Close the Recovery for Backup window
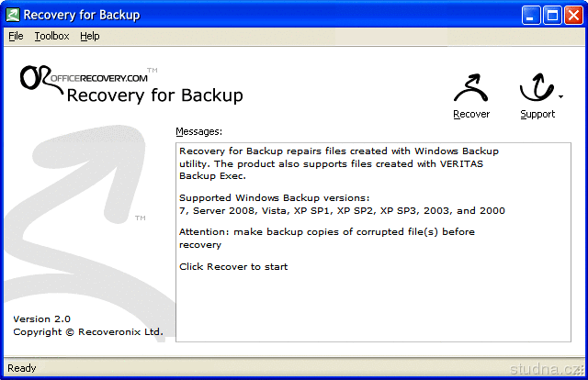Screen dimensions: 588x380 coord(573,16)
